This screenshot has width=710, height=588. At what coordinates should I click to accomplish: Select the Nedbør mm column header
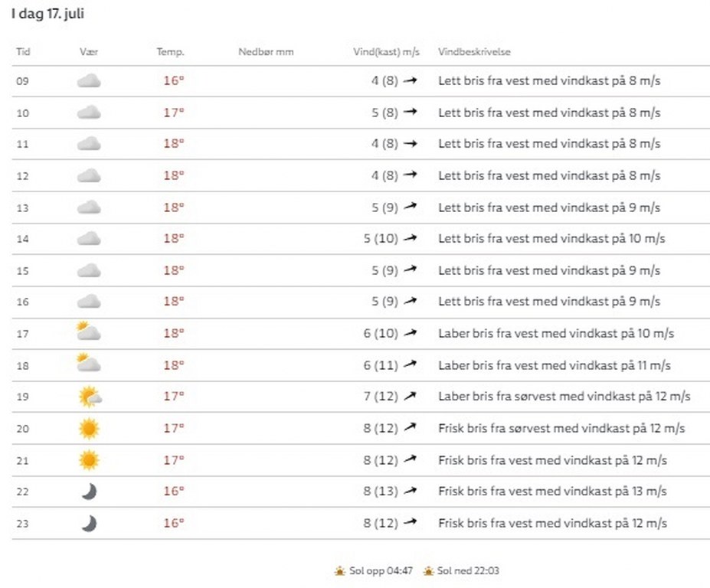click(x=266, y=52)
